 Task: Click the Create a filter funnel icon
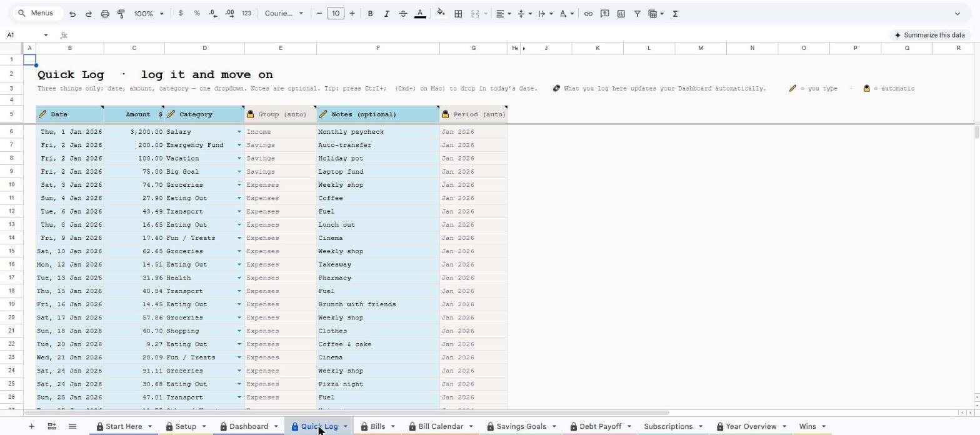[x=637, y=14]
